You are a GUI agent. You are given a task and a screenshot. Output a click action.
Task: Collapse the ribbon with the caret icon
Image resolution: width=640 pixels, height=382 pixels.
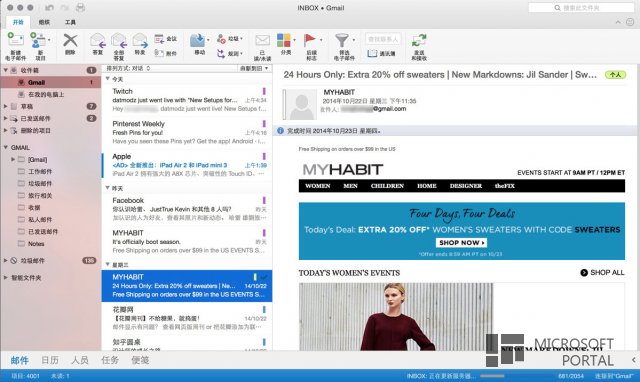coord(618,22)
